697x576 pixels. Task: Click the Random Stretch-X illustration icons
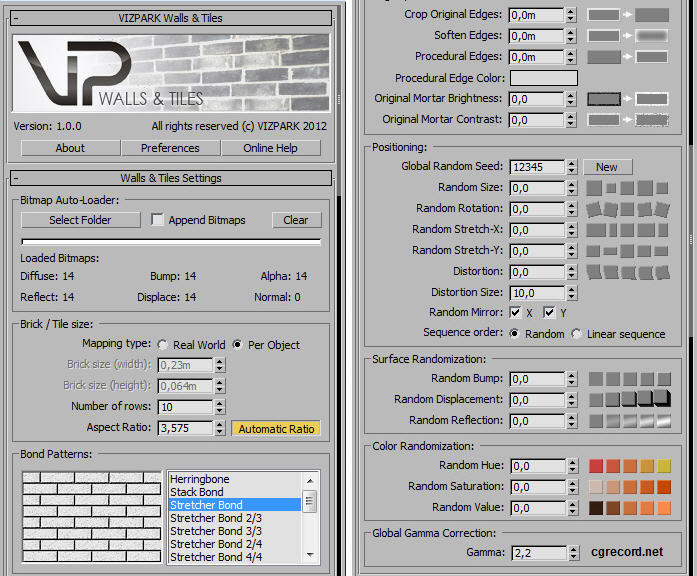(627, 230)
